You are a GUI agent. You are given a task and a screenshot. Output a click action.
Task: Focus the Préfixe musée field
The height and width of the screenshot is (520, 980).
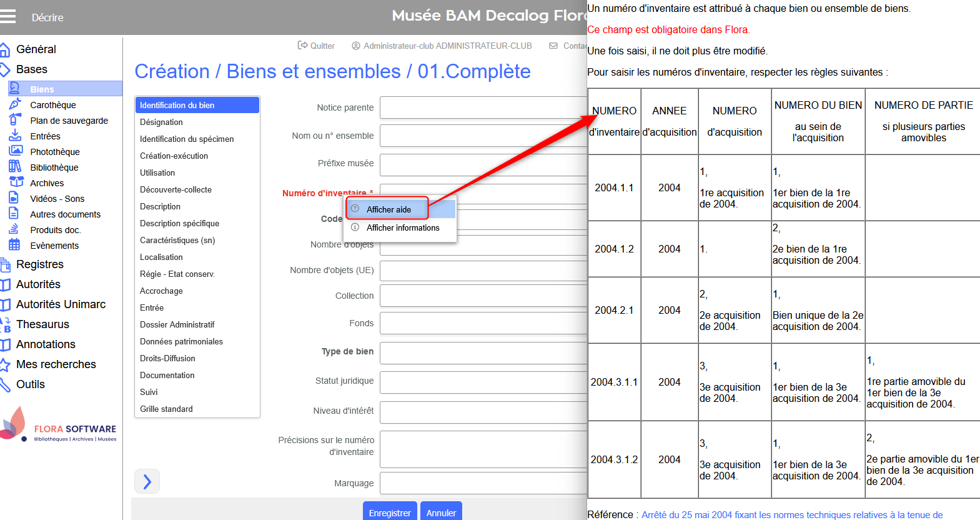pos(483,165)
